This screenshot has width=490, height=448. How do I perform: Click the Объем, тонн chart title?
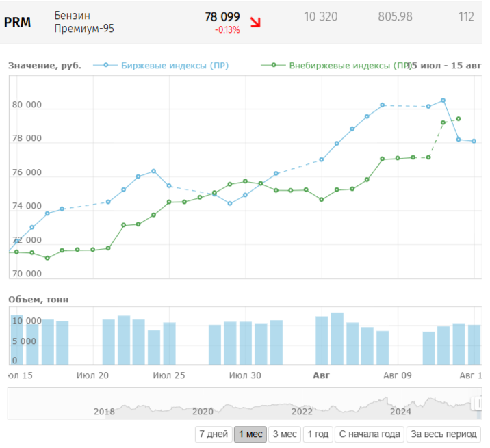(38, 300)
